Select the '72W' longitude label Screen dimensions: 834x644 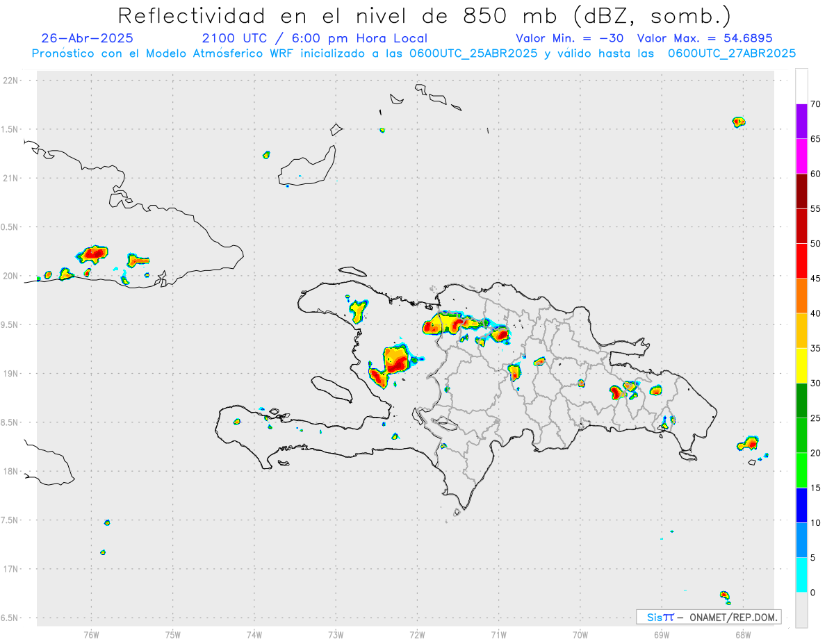[x=417, y=634]
